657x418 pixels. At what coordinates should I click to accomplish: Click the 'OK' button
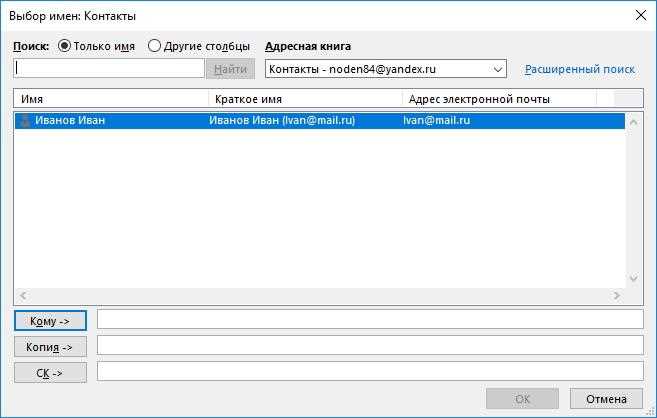522,399
